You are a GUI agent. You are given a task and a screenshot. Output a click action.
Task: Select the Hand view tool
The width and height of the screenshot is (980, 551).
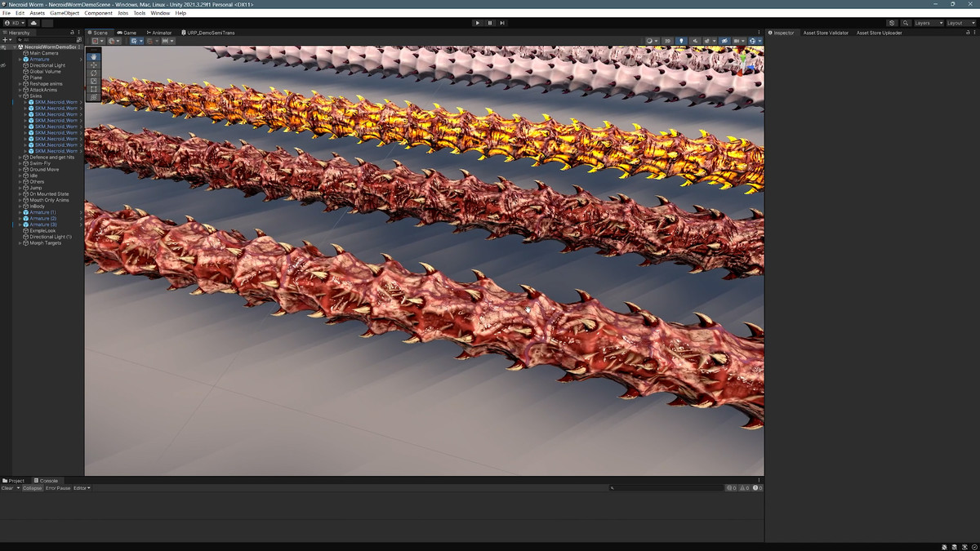point(94,57)
